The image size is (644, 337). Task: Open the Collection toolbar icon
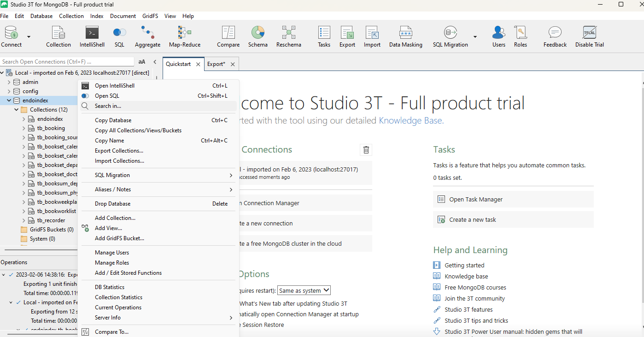[59, 36]
